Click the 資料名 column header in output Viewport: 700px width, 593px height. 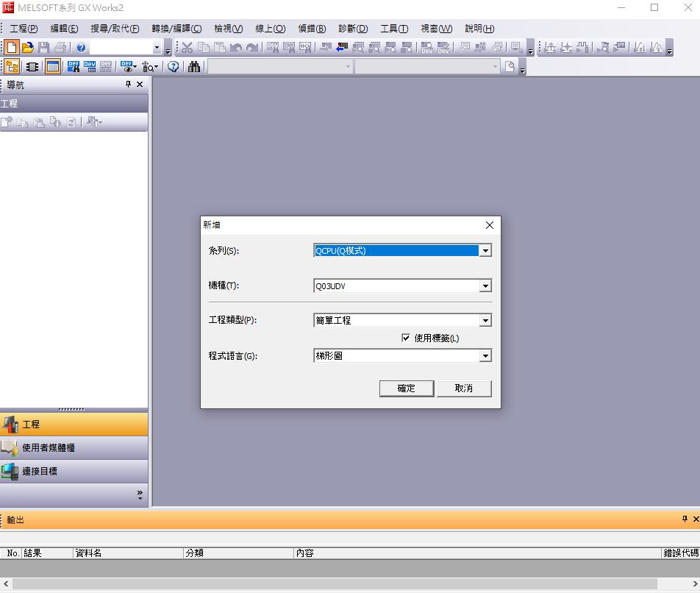(128, 553)
